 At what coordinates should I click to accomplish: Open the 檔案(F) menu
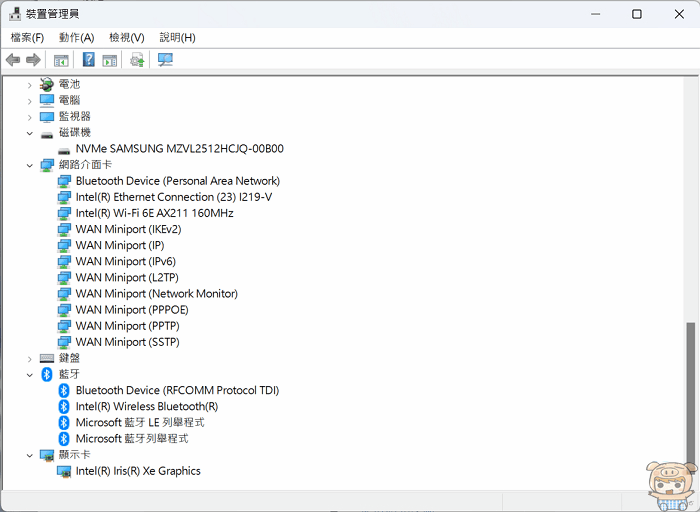27,38
